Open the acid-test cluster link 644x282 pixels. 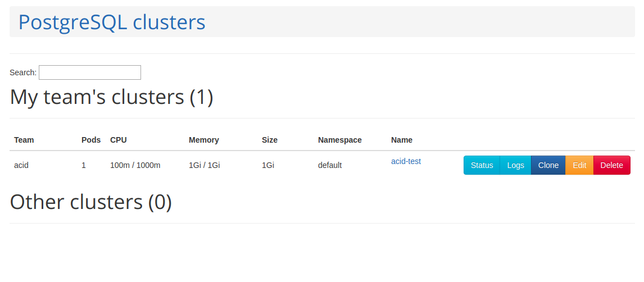tap(406, 161)
